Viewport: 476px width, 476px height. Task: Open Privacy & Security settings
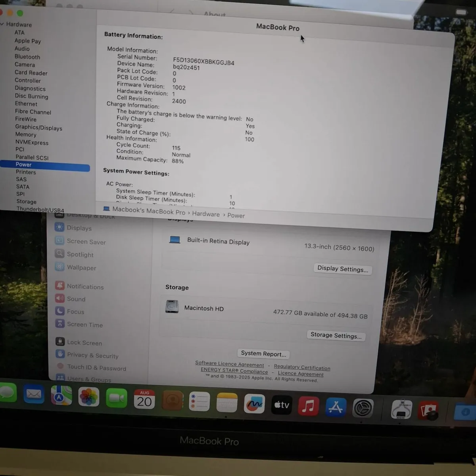pyautogui.click(x=87, y=355)
